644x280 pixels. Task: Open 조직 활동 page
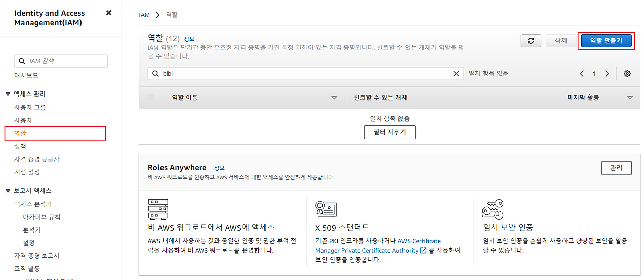pos(27,269)
